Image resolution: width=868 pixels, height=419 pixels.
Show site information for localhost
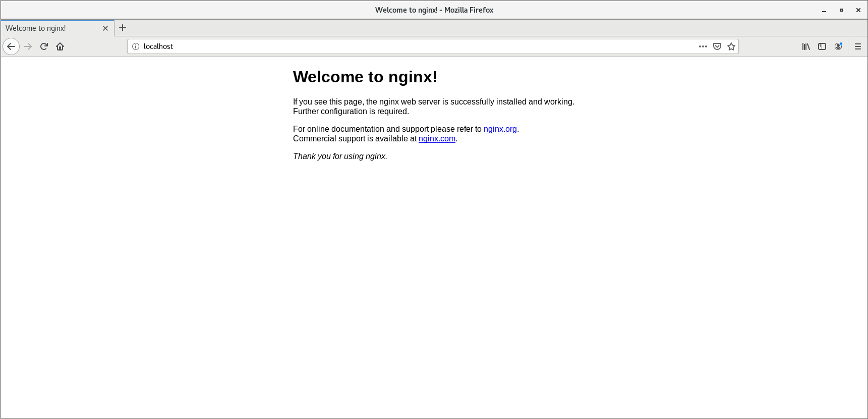click(x=136, y=46)
